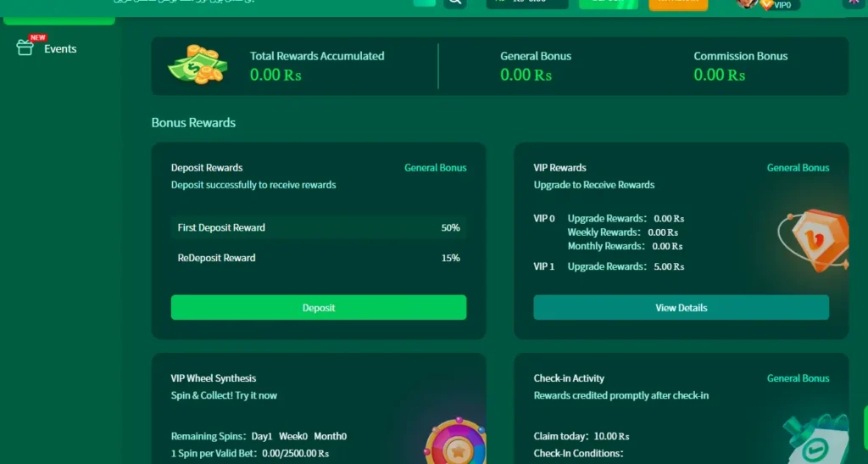Click the orange VIP gem icon

814,240
